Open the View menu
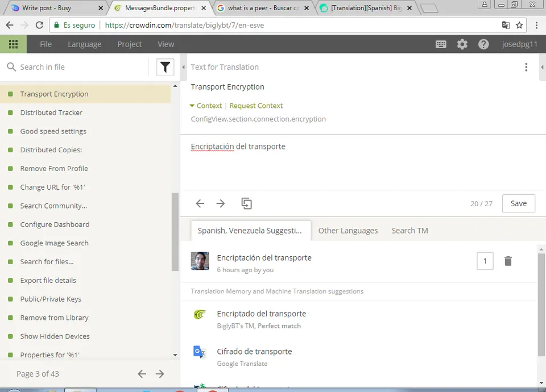This screenshot has width=546, height=392. pos(166,44)
